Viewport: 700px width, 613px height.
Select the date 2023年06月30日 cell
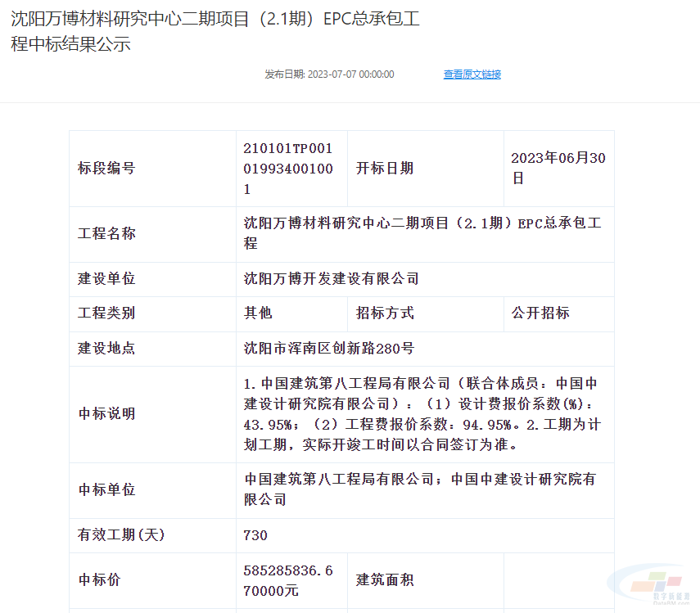click(559, 169)
